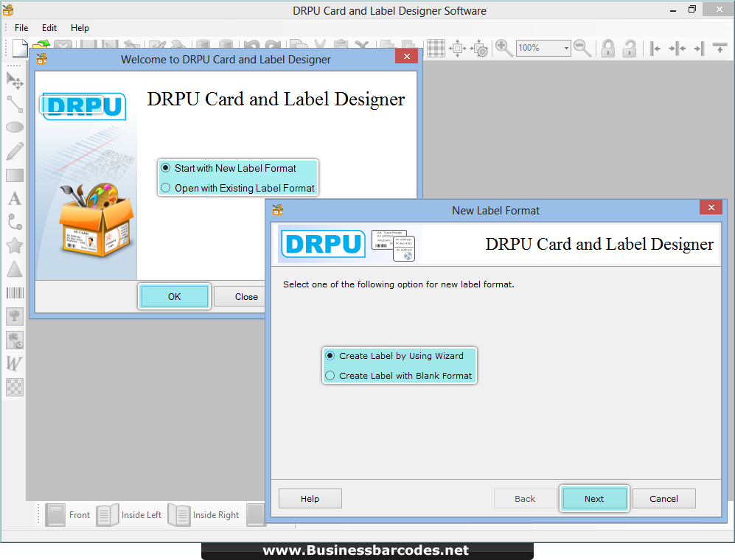Click the DRPU logo in Welcome dialog
This screenshot has height=560, width=735.
pos(83,106)
